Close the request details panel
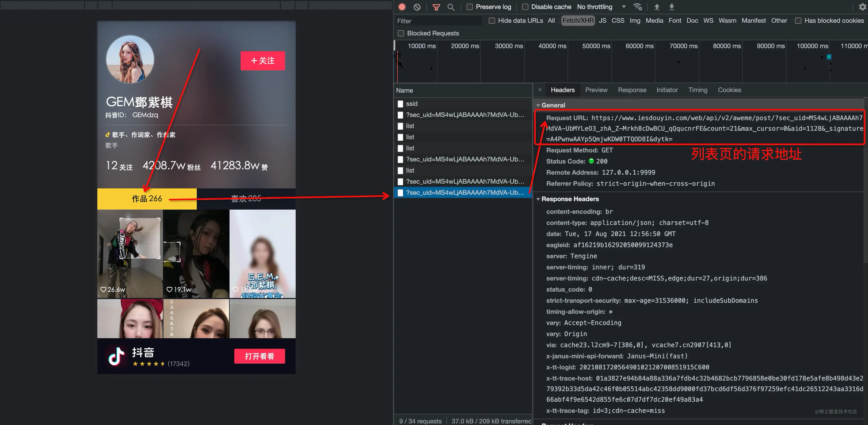868x425 pixels. [540, 90]
